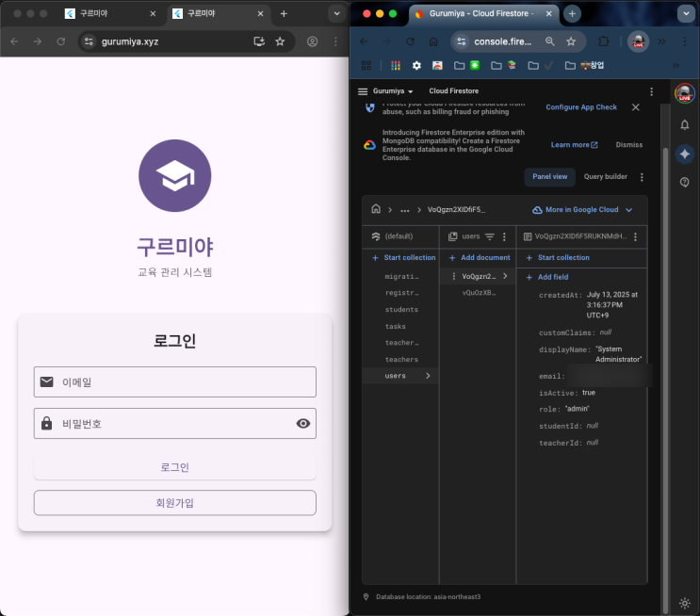The image size is (700, 616).
Task: Open document panel three-dot menu
Action: (635, 236)
